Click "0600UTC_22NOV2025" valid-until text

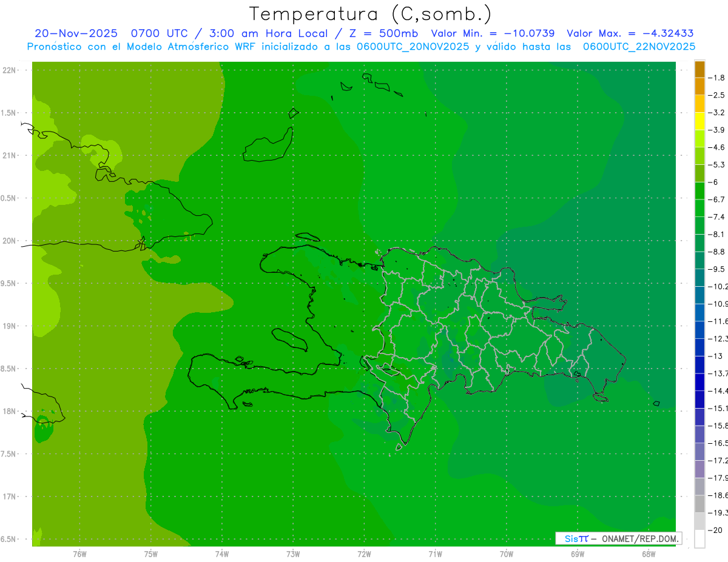coord(639,46)
